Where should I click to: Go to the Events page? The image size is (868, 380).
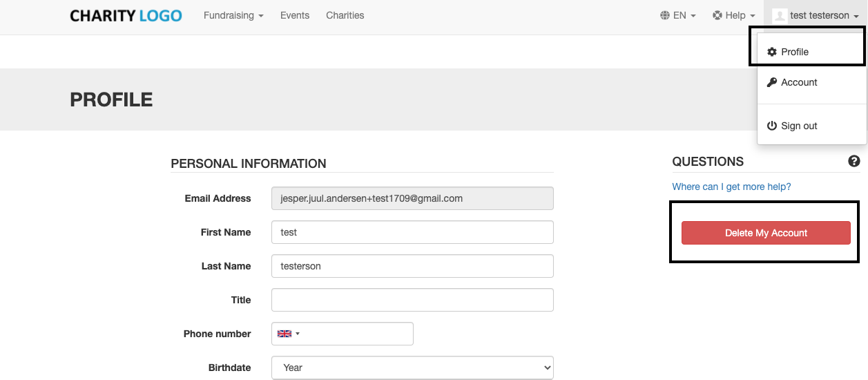pos(295,15)
